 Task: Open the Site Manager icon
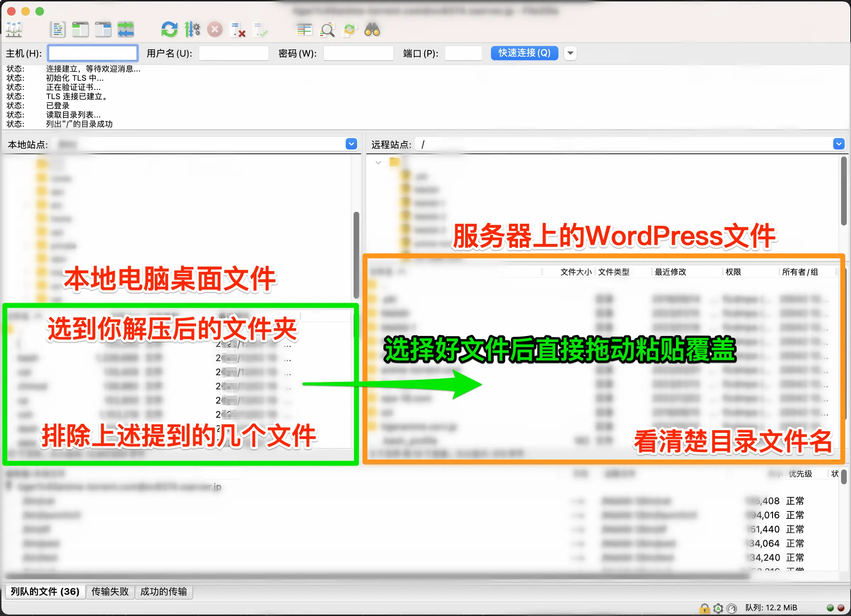[x=14, y=30]
